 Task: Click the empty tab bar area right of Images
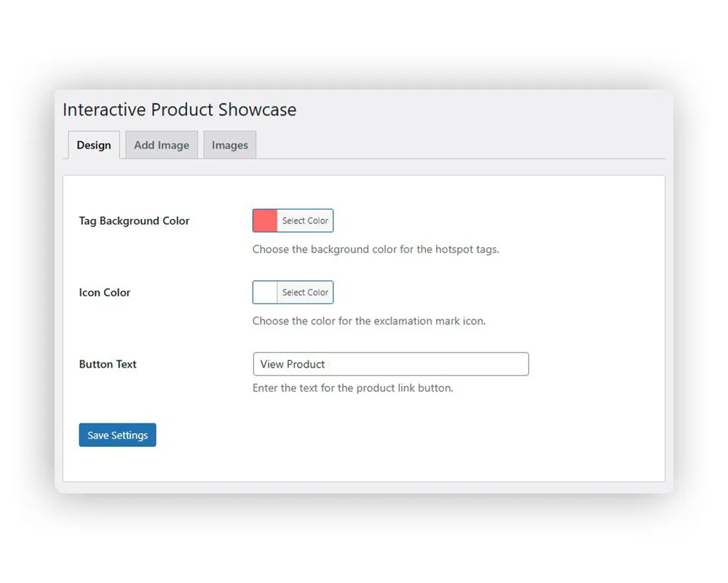pos(459,145)
